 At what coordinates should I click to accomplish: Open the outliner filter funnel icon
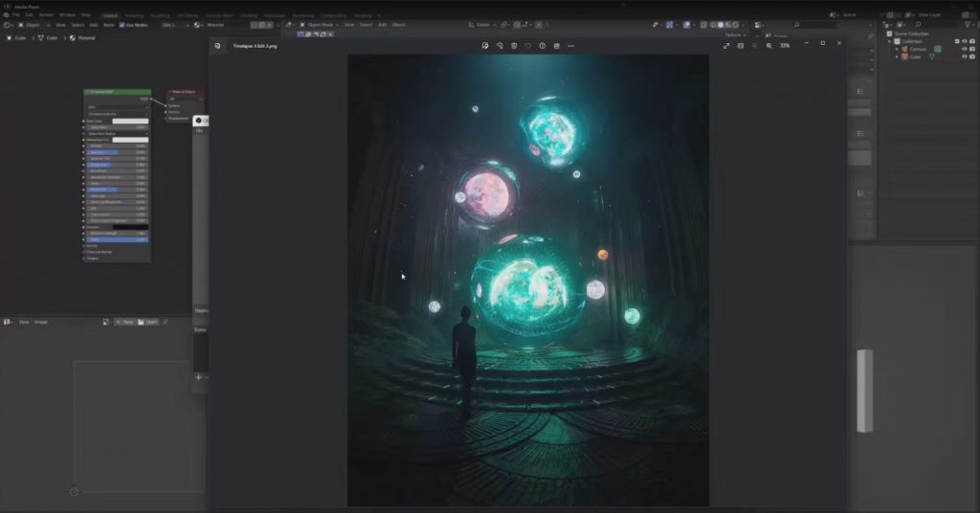[969, 25]
